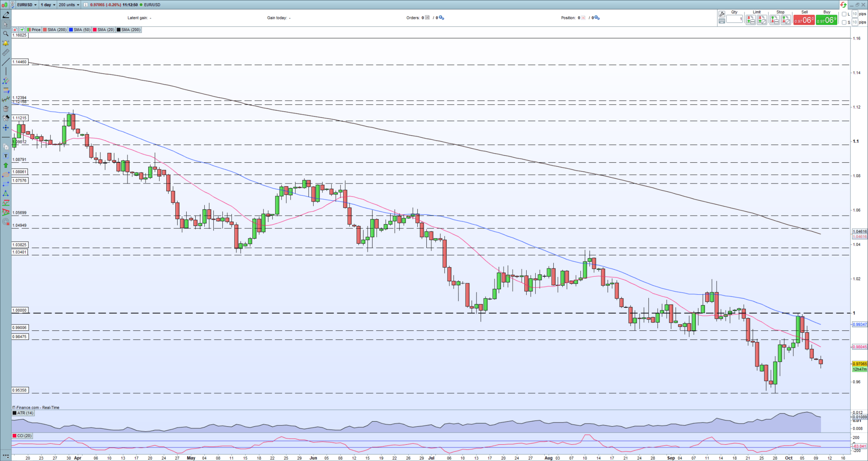Click the copy objects icon
Screen dimensions: 868x461
point(5,146)
